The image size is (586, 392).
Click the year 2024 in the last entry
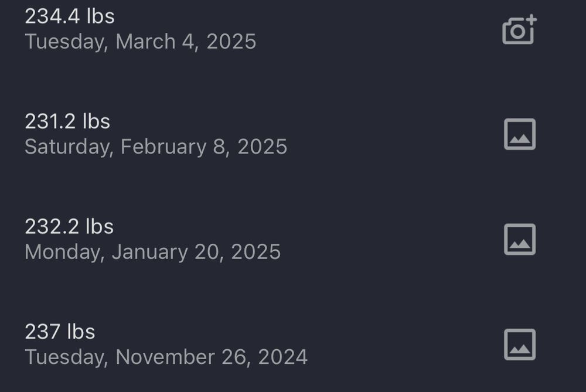(283, 357)
